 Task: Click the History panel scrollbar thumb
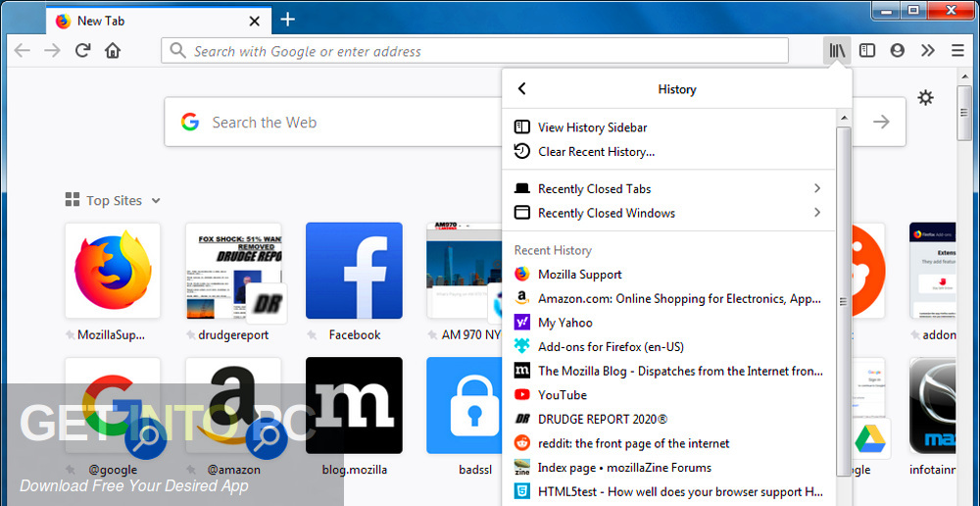843,300
